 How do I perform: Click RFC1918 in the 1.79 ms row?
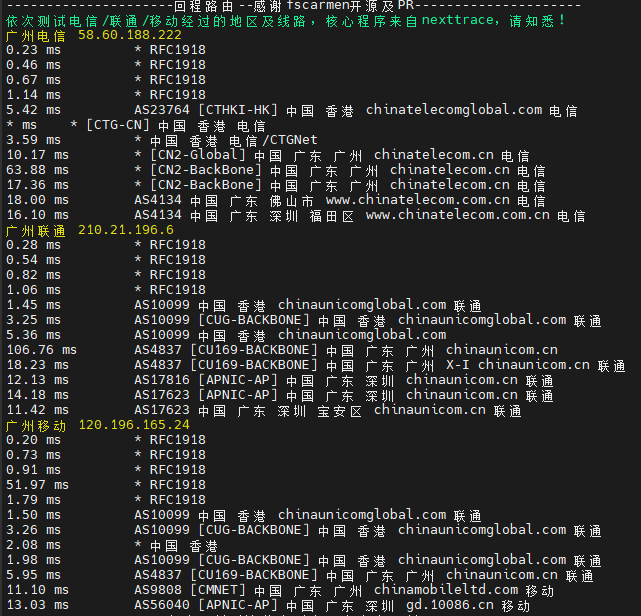coord(178,500)
